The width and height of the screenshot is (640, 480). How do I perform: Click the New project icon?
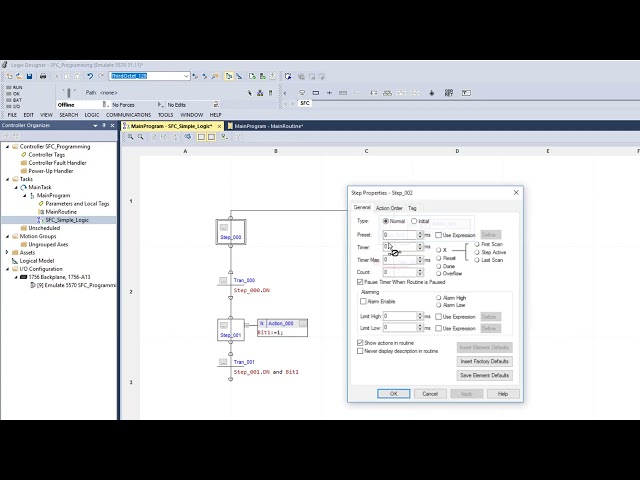pos(9,76)
